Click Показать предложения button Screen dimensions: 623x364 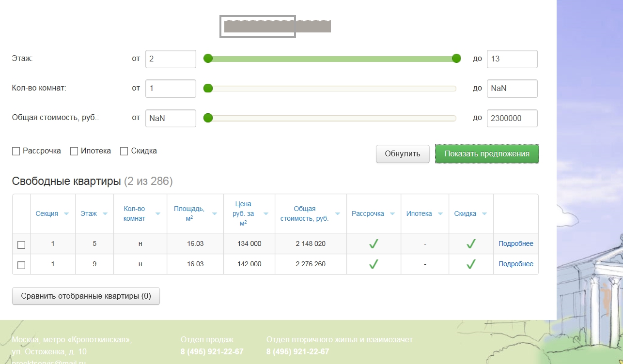[487, 154]
